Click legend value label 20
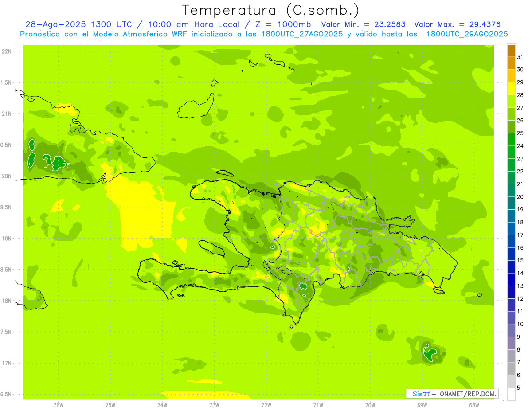532x411 pixels. pyautogui.click(x=520, y=197)
